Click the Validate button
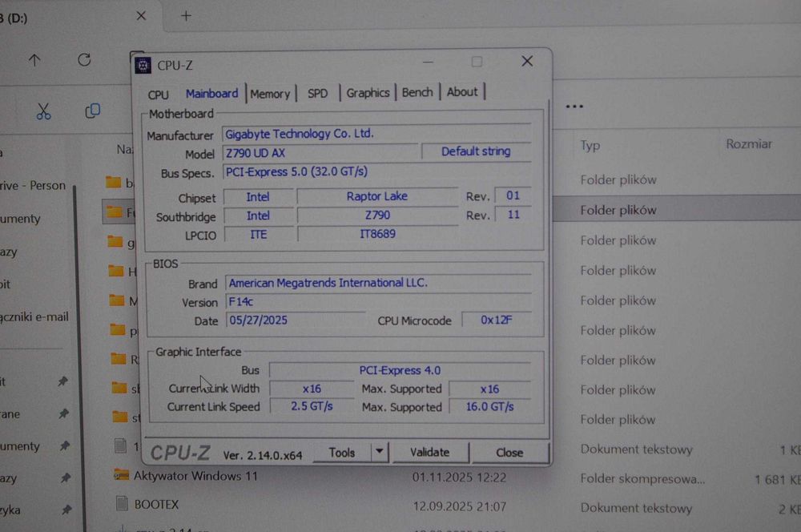The image size is (801, 532). pos(429,452)
